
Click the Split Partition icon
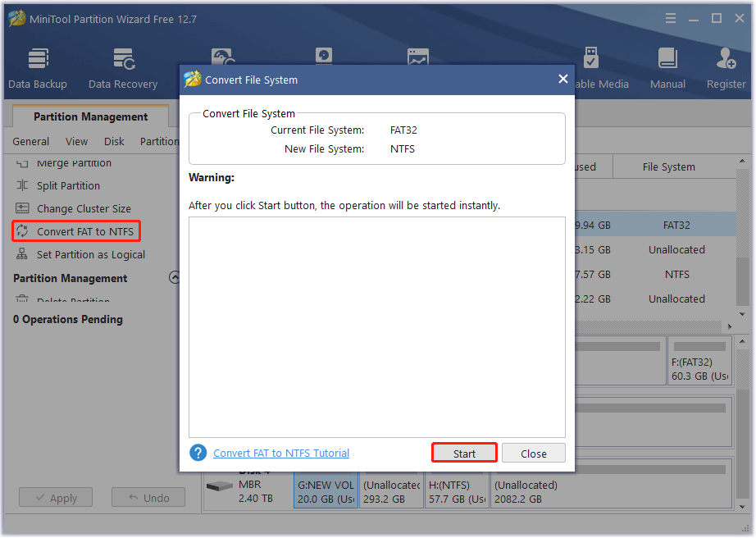22,185
